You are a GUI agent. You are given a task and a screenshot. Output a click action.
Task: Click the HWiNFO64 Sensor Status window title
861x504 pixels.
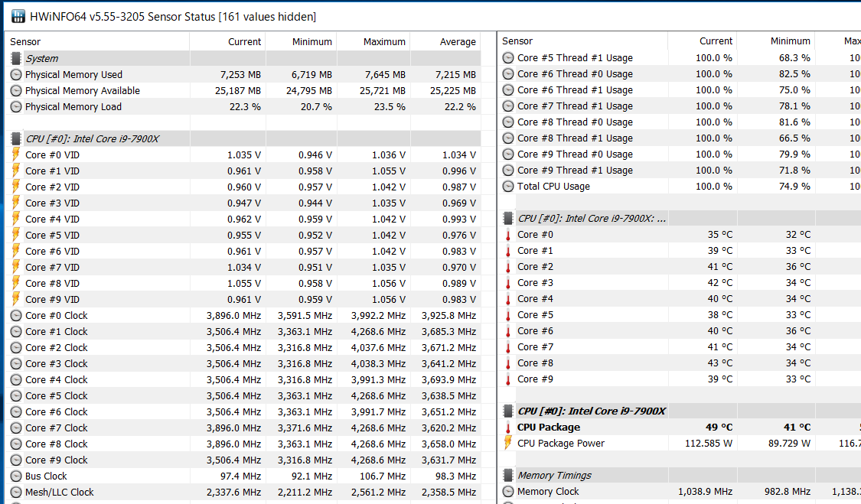(173, 17)
